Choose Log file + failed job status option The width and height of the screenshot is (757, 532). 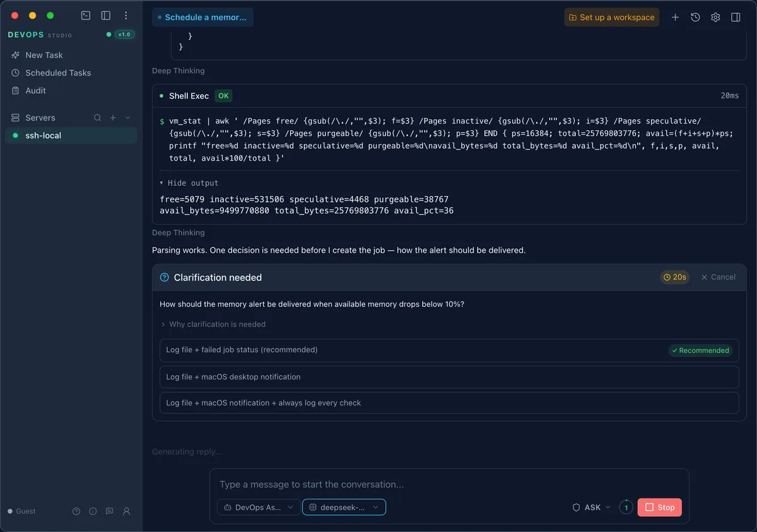pos(449,350)
